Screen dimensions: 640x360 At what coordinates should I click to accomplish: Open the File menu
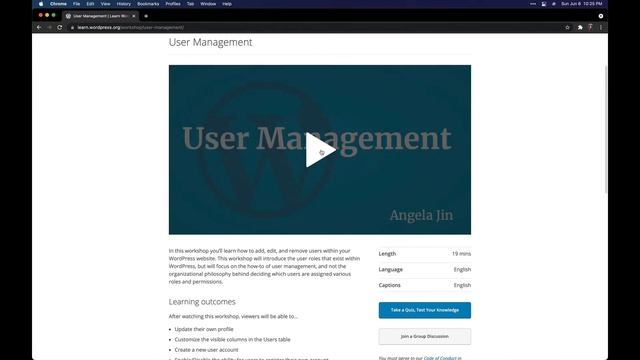(76, 4)
